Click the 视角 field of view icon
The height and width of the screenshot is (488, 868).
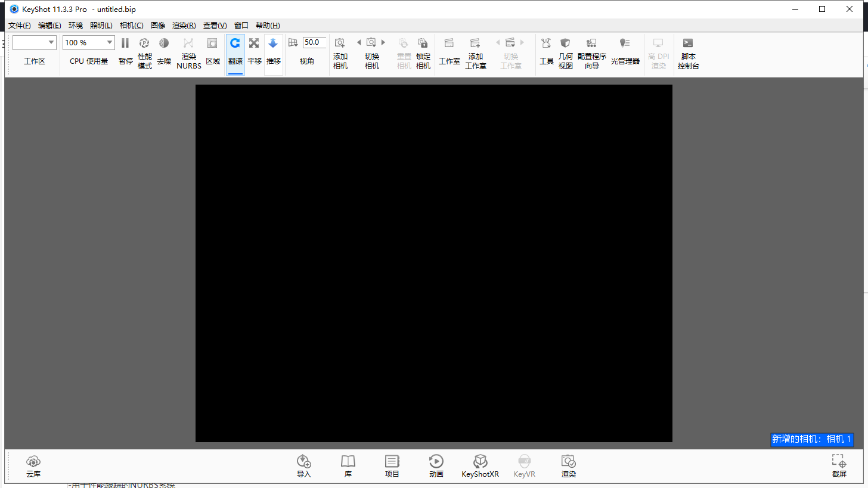point(293,43)
